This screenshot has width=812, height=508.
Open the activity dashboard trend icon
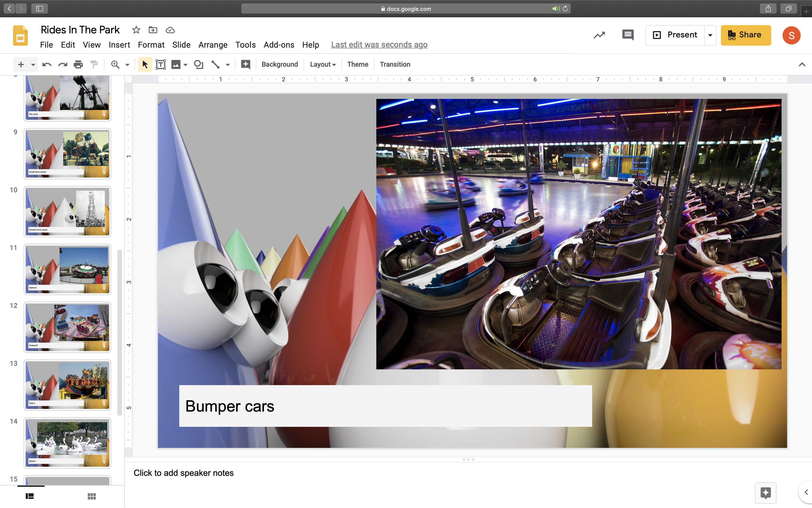(x=599, y=35)
